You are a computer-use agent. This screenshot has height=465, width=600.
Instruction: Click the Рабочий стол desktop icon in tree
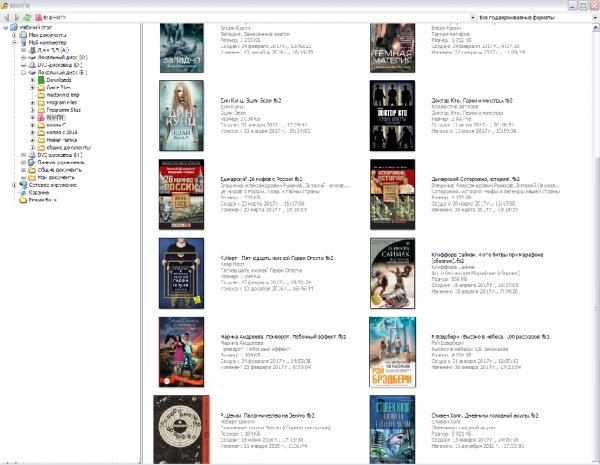click(x=14, y=28)
